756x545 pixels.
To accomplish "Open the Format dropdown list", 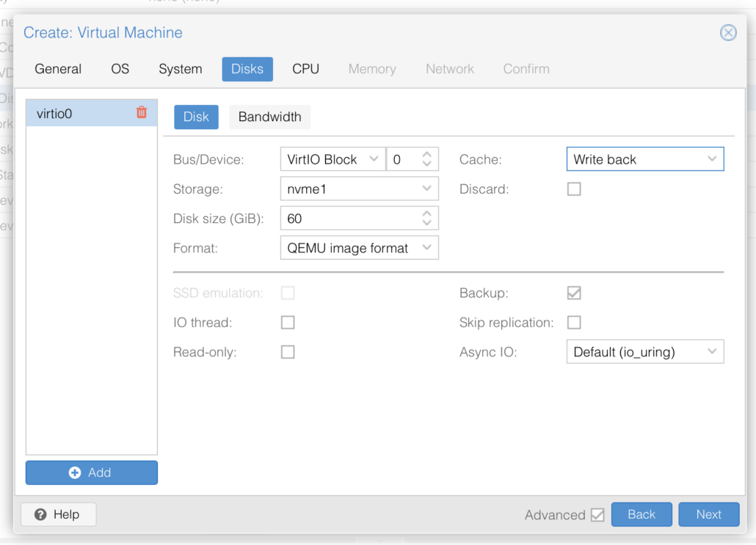I will [359, 248].
